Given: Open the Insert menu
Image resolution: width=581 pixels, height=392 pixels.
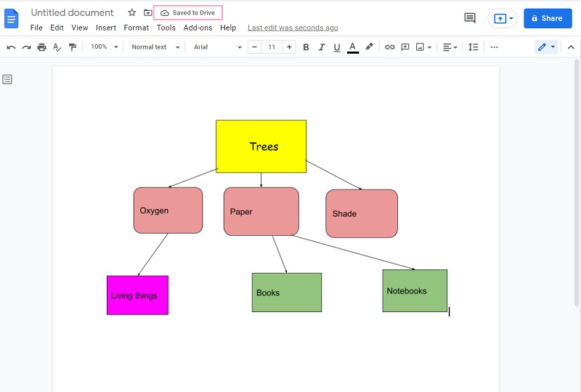Looking at the screenshot, I should (x=106, y=28).
